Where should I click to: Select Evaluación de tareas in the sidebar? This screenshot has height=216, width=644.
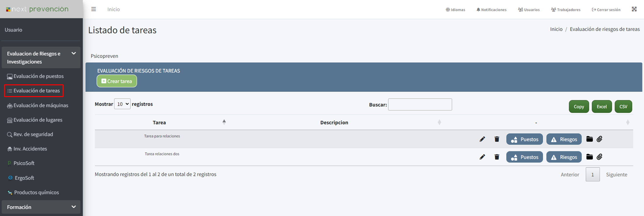click(x=34, y=91)
